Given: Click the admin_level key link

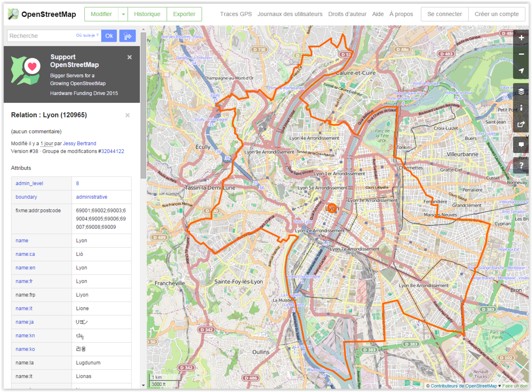Looking at the screenshot, I should tap(29, 183).
